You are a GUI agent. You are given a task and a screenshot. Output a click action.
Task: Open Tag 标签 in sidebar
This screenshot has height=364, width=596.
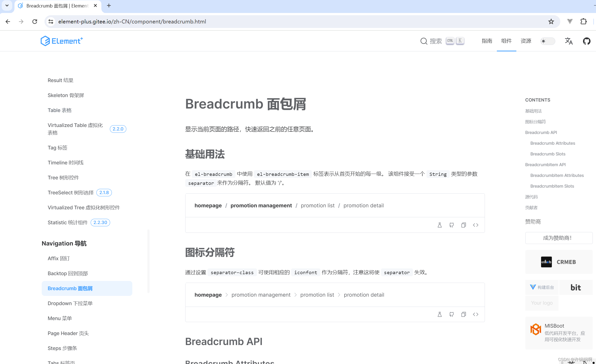[58, 148]
